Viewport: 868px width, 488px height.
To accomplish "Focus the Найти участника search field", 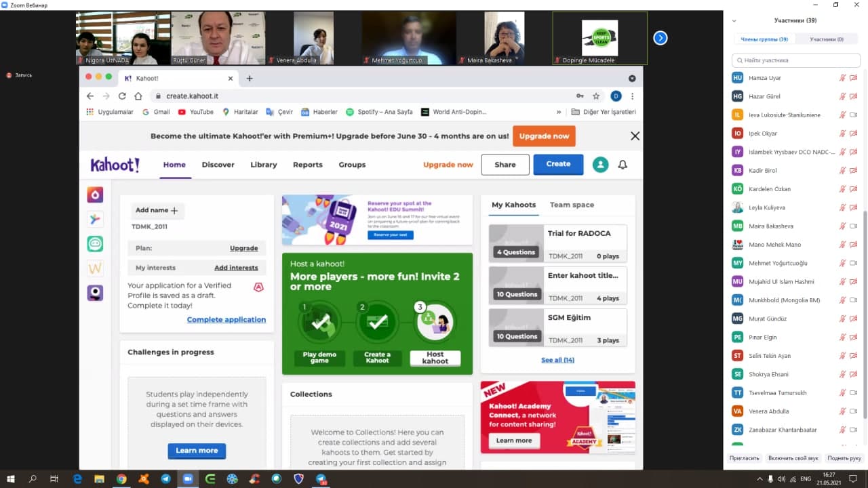I will coord(796,60).
